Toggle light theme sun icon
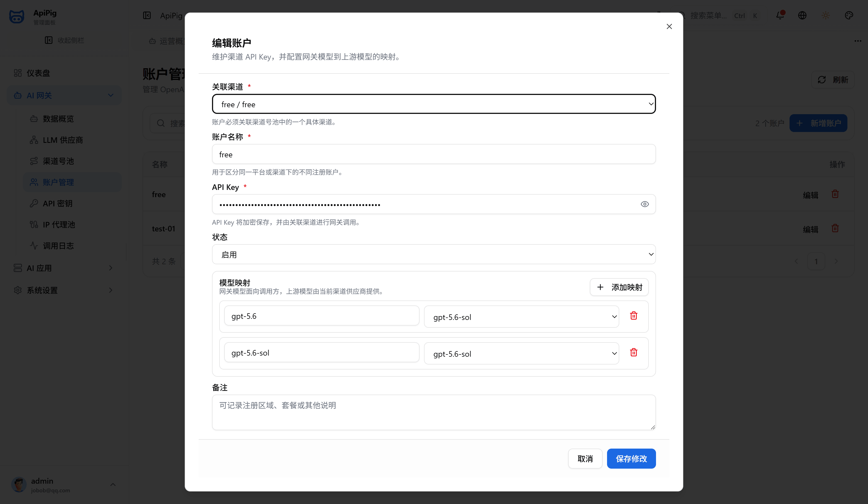This screenshot has height=504, width=868. coord(826,16)
